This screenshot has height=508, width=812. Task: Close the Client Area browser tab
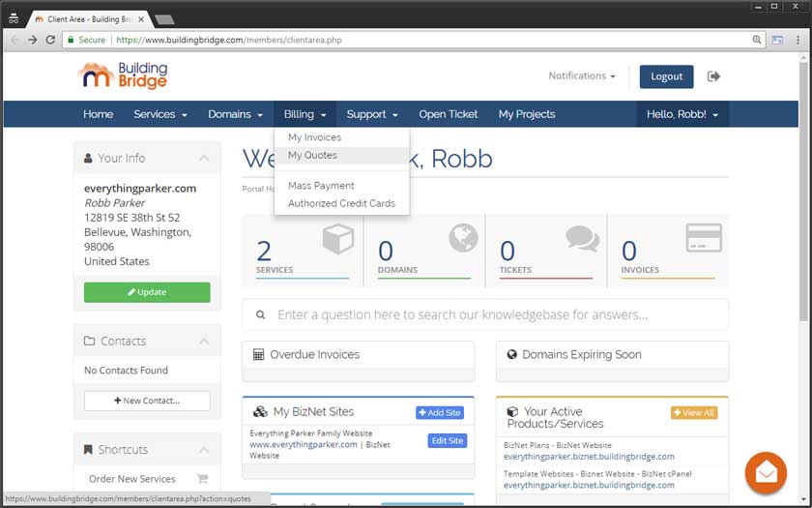pyautogui.click(x=141, y=19)
